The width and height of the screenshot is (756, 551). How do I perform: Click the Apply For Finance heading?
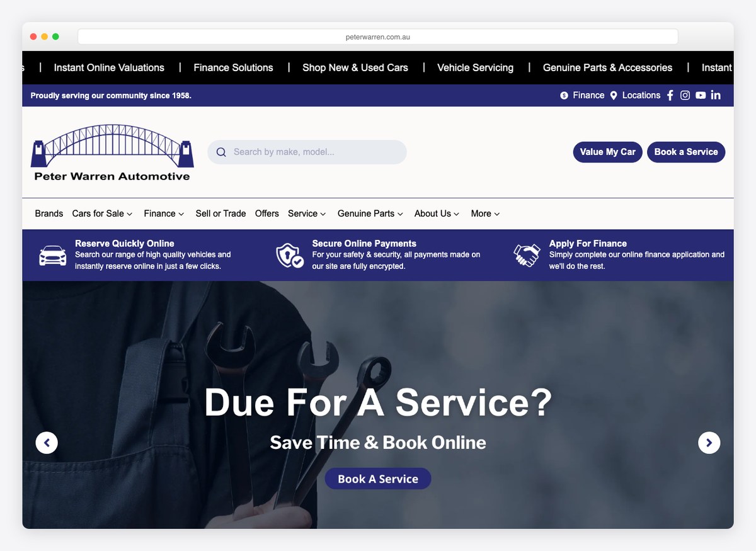(x=588, y=243)
